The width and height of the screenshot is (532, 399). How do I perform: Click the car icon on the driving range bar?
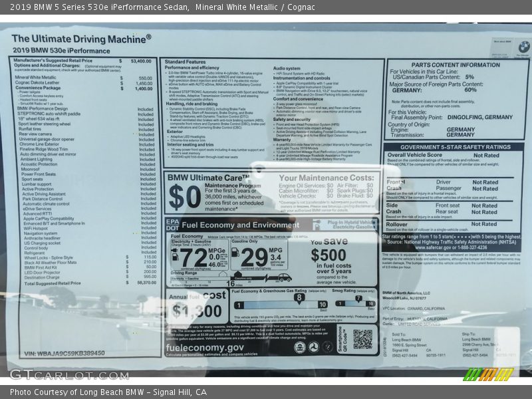coord(284,277)
